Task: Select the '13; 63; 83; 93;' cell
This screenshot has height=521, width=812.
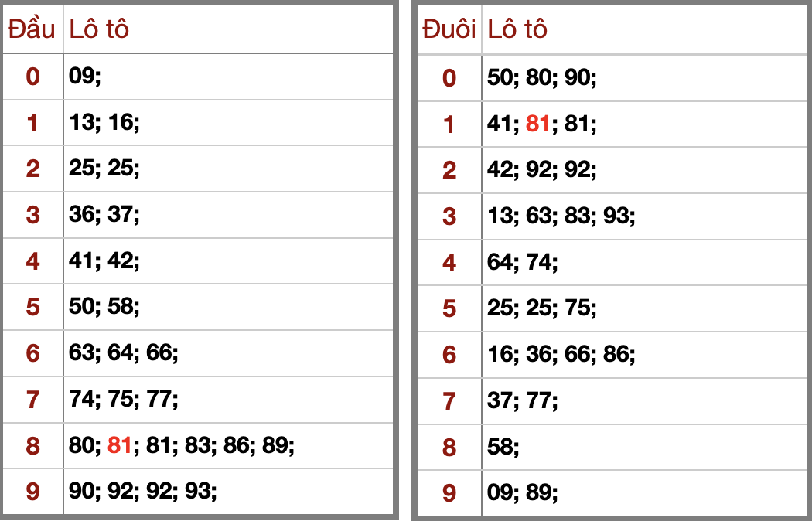Action: click(x=561, y=216)
